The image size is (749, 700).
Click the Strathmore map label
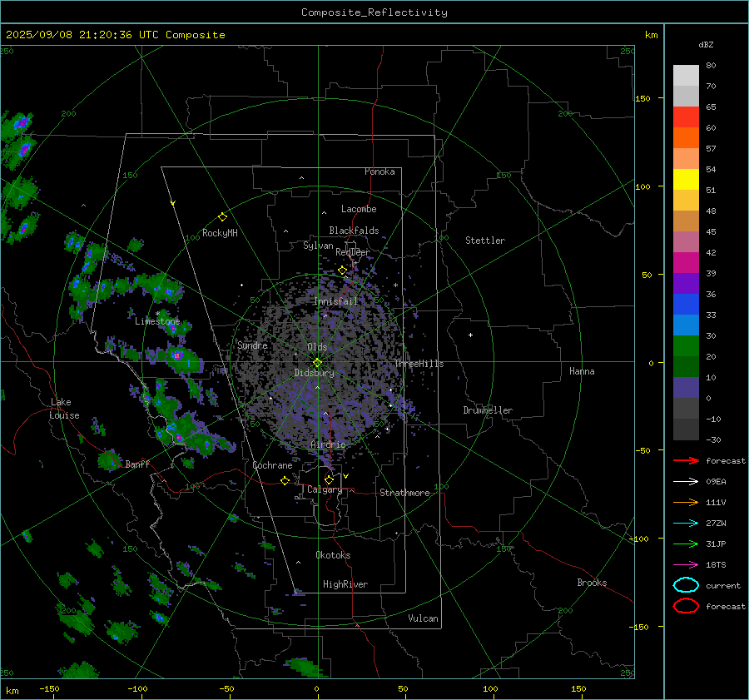click(404, 493)
